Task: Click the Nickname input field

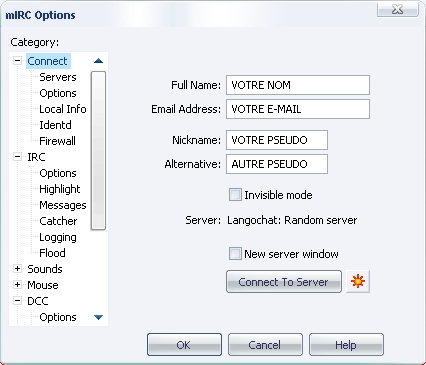Action: pos(277,140)
